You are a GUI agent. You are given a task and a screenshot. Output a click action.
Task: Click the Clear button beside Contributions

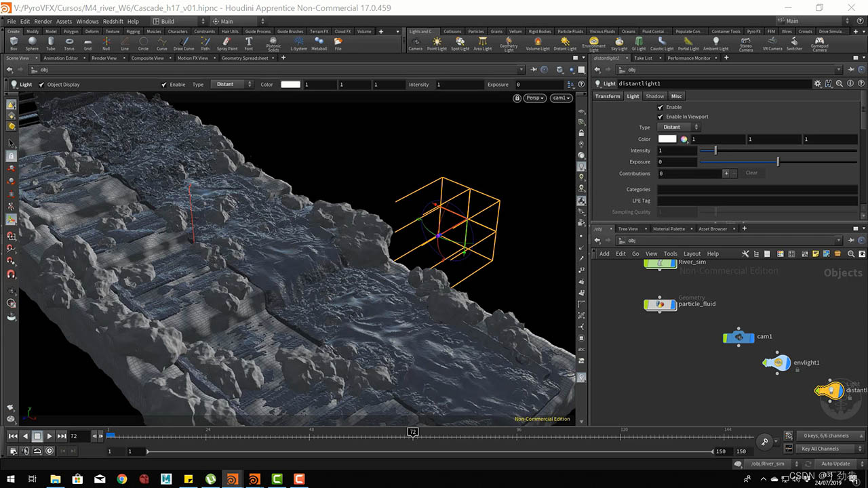[751, 173]
